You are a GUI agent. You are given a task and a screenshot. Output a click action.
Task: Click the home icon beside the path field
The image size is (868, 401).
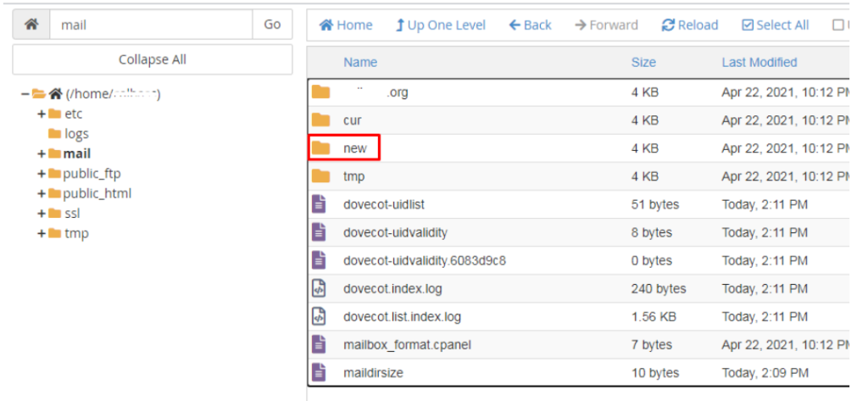[31, 25]
